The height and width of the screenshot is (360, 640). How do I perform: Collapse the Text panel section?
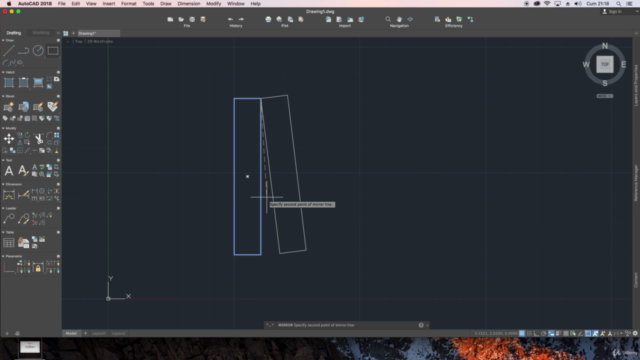click(x=3, y=160)
